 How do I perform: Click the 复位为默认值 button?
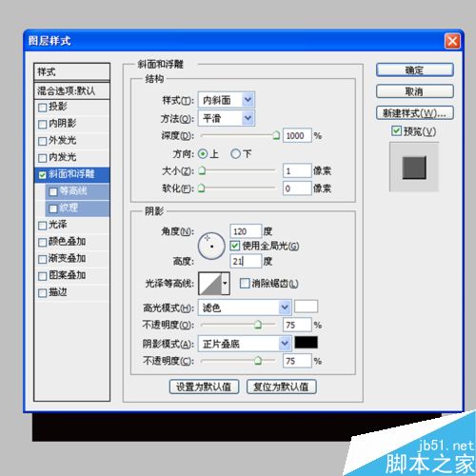pyautogui.click(x=282, y=387)
